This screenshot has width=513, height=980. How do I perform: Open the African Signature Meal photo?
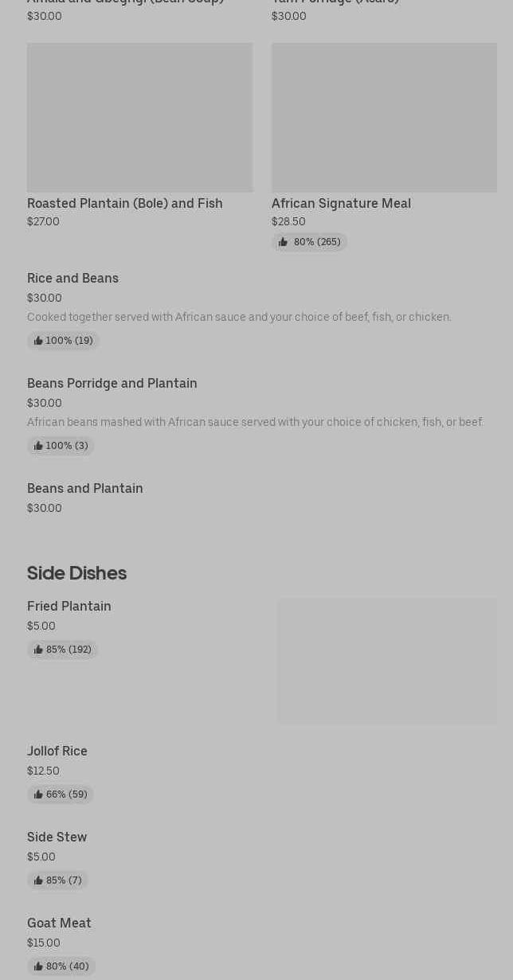(384, 117)
